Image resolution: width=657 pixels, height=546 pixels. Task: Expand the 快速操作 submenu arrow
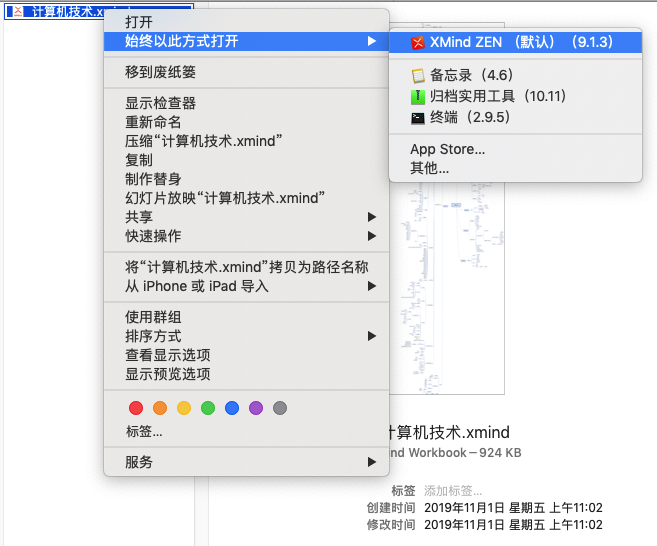[x=371, y=236]
